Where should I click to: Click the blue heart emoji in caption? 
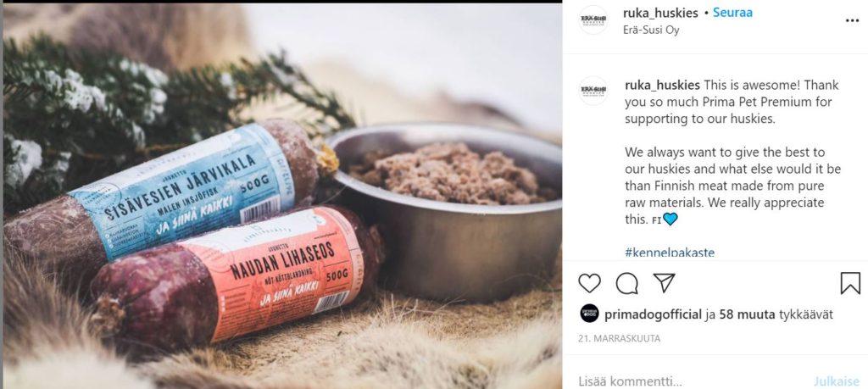click(670, 220)
